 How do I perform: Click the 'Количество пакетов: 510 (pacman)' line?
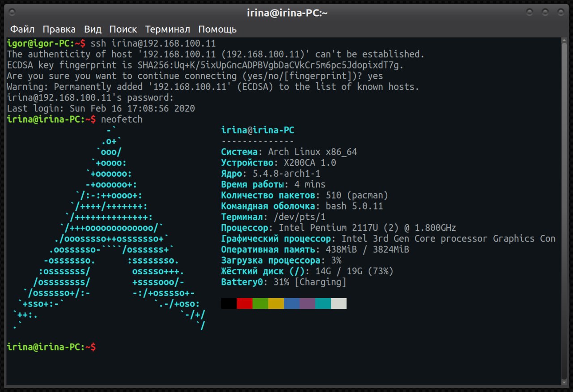pos(304,195)
